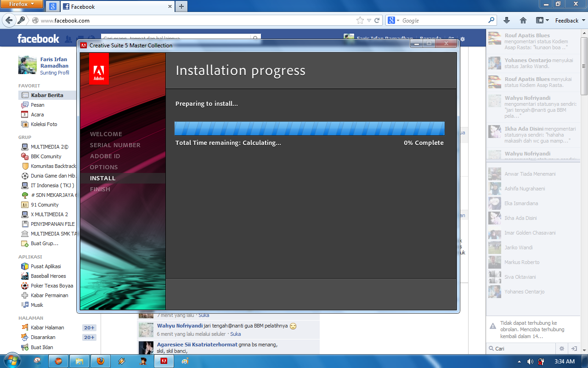Screen dimensions: 588x368
Task: Open the BBK Comunity group
Action: (x=46, y=156)
